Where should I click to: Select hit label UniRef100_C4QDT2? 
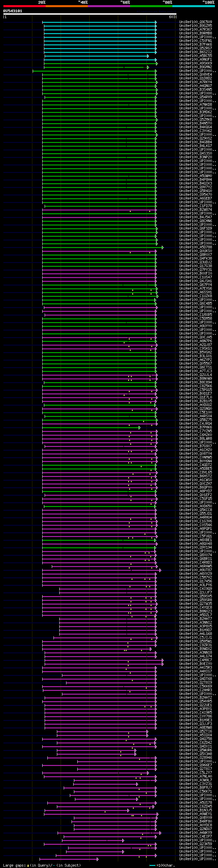point(196,465)
